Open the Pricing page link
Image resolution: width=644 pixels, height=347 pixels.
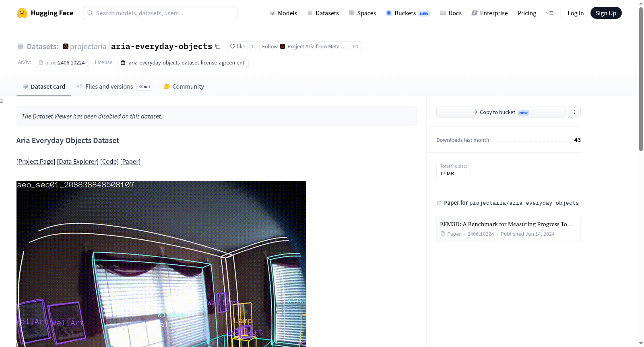[527, 13]
